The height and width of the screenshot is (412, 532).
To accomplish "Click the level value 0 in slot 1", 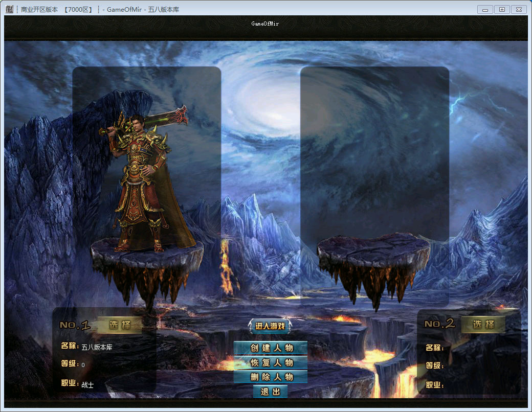I will tap(83, 365).
